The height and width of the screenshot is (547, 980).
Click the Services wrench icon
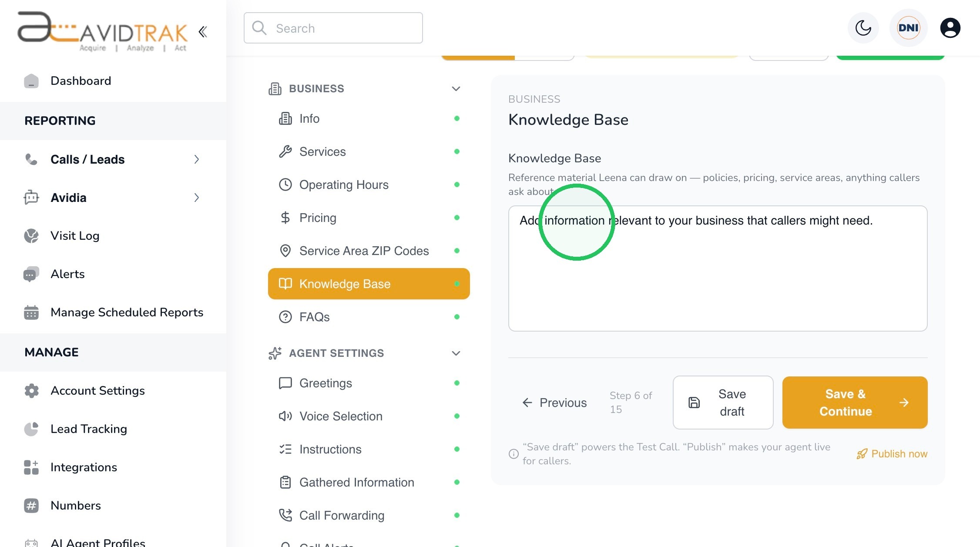(285, 151)
